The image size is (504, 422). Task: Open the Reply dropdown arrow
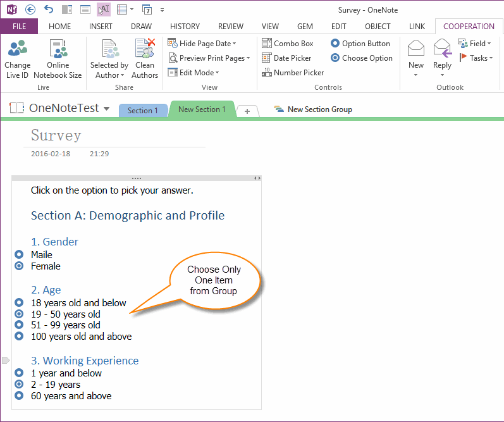[442, 75]
